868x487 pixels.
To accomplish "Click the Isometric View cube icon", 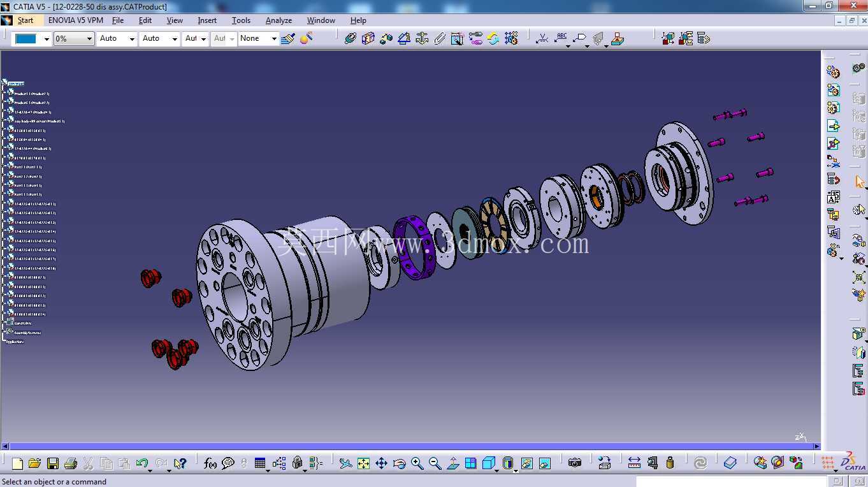I will tap(488, 463).
